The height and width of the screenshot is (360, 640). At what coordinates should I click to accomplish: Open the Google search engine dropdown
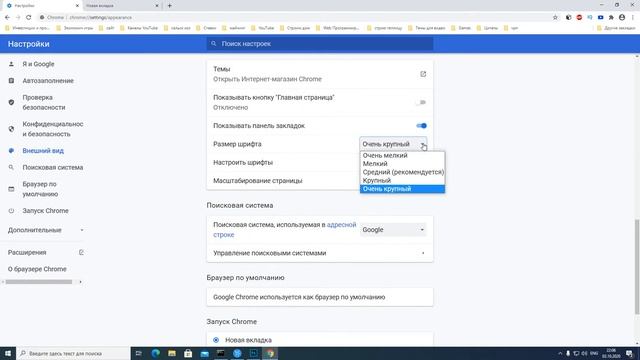[x=393, y=230]
